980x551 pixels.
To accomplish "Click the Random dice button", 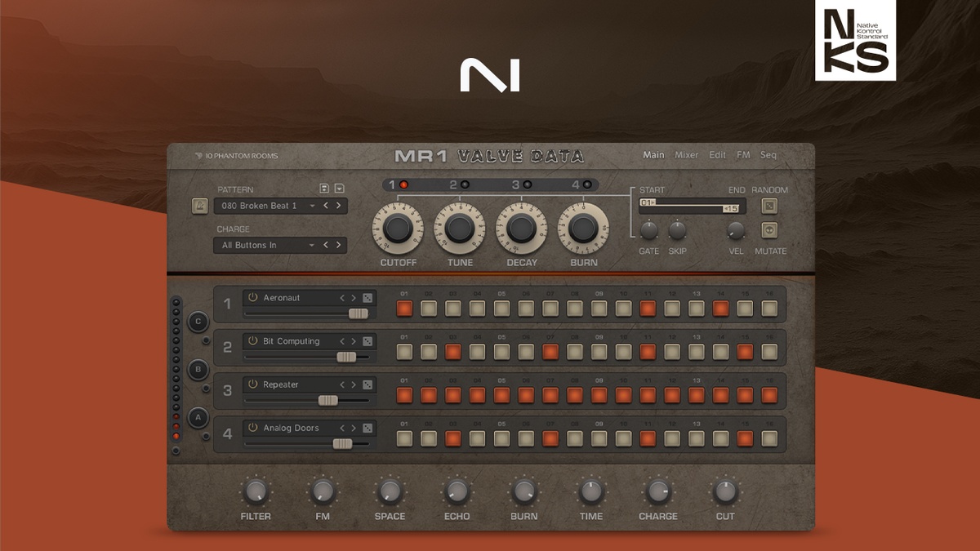I will [x=768, y=206].
